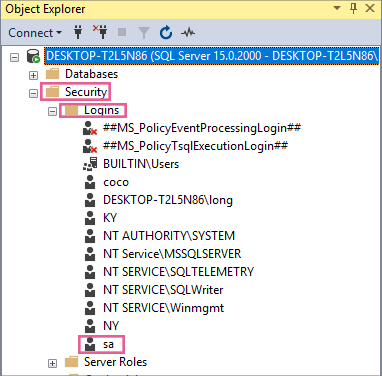Select the sa login
The width and height of the screenshot is (382, 376).
tap(108, 345)
